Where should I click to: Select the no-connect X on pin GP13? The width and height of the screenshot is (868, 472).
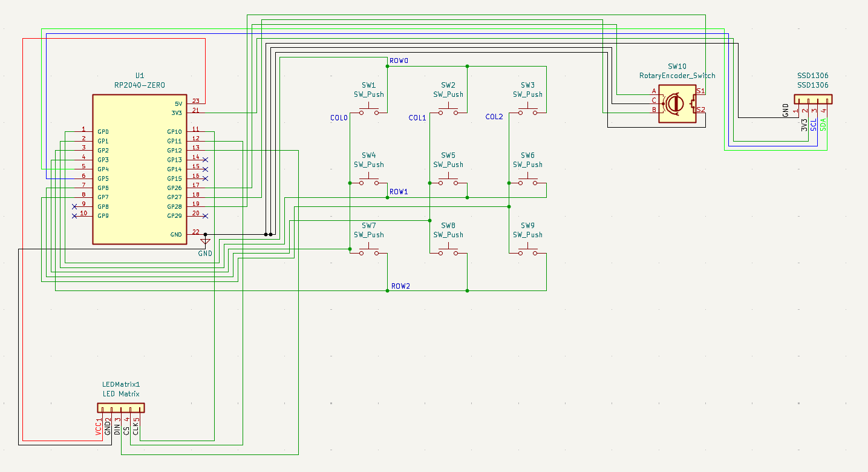206,160
